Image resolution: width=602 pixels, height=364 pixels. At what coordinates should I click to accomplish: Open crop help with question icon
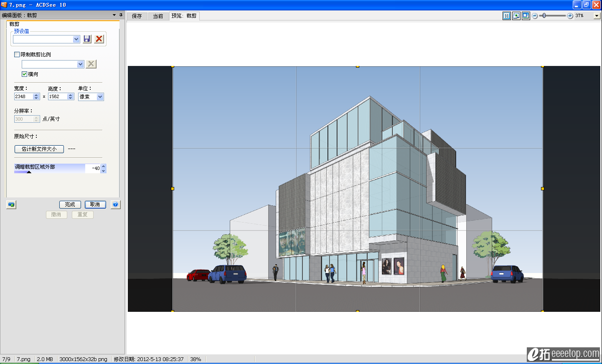point(116,205)
